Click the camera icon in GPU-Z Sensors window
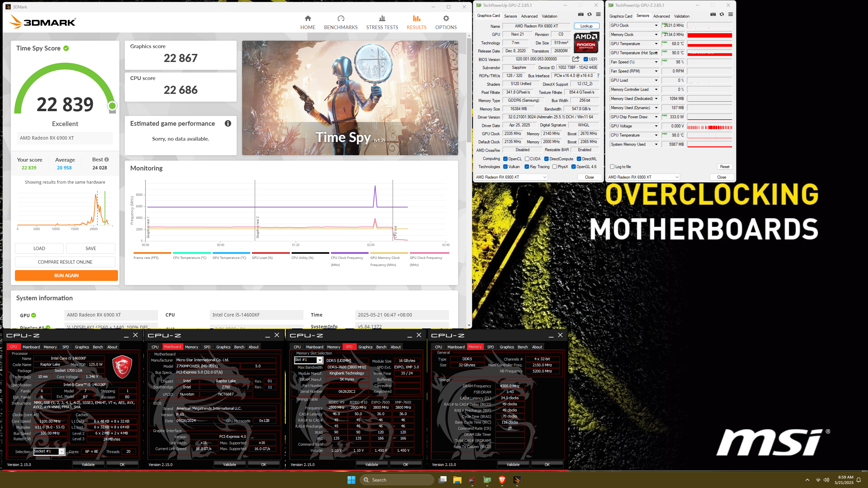Screen dimensions: 868x488 [713, 15]
